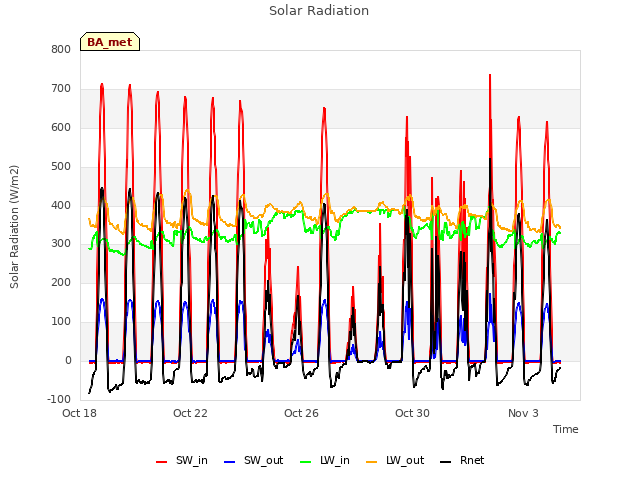Click the Solar Radiation chart title
The image size is (640, 480).
point(319,11)
